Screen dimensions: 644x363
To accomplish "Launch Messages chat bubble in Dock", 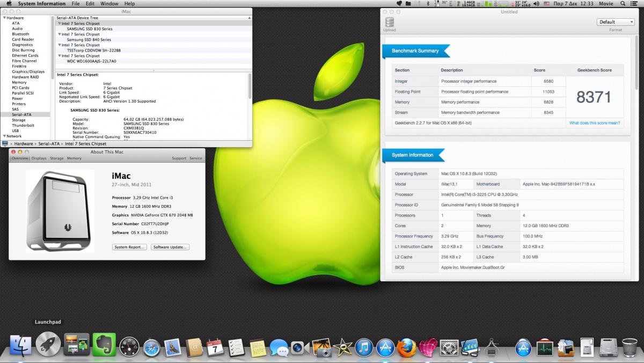I will tap(279, 348).
